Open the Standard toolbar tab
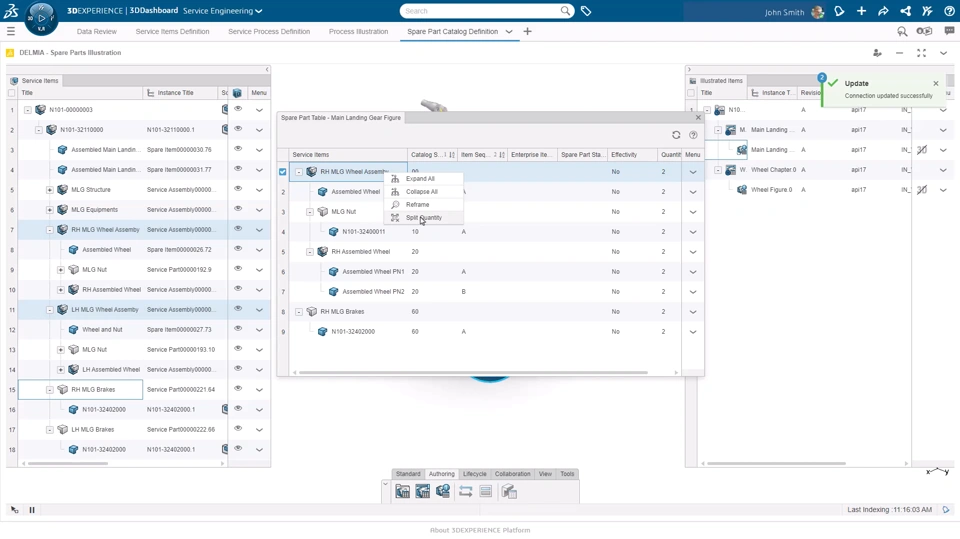 (408, 474)
